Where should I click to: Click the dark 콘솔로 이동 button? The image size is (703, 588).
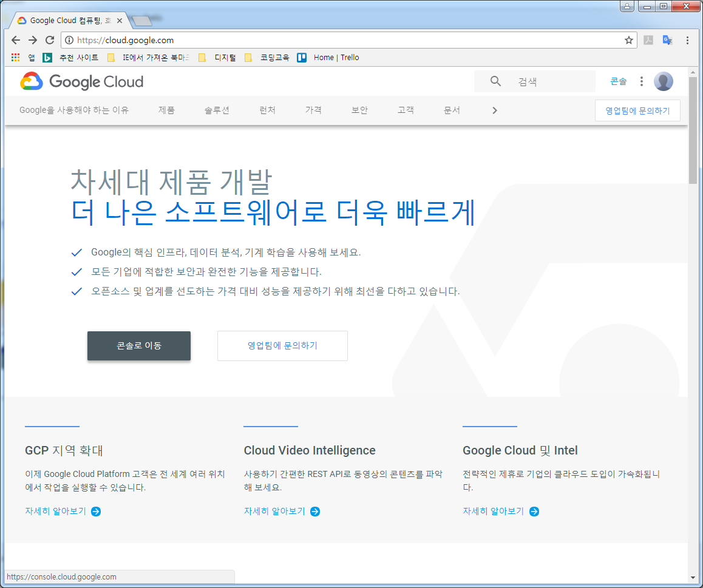[x=139, y=345]
